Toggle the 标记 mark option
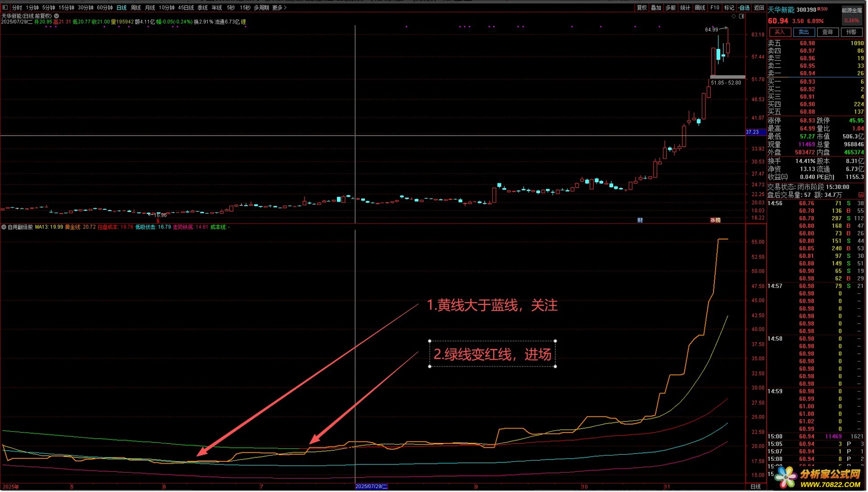Image resolution: width=868 pixels, height=492 pixels. coord(729,8)
